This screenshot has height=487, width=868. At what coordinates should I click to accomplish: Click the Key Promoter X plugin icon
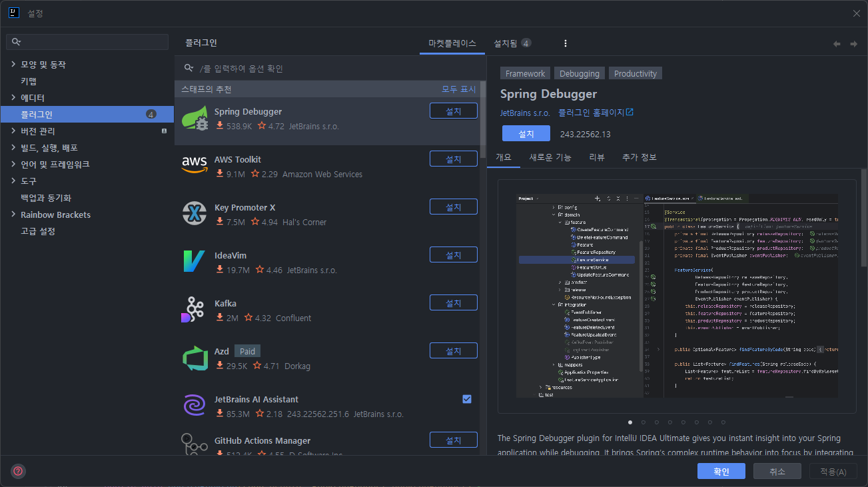195,213
